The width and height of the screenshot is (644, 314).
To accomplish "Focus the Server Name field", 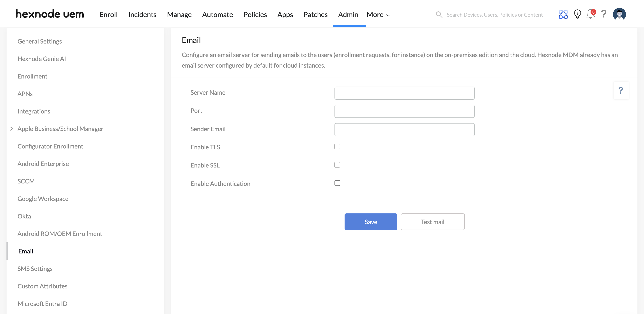I will [x=404, y=93].
